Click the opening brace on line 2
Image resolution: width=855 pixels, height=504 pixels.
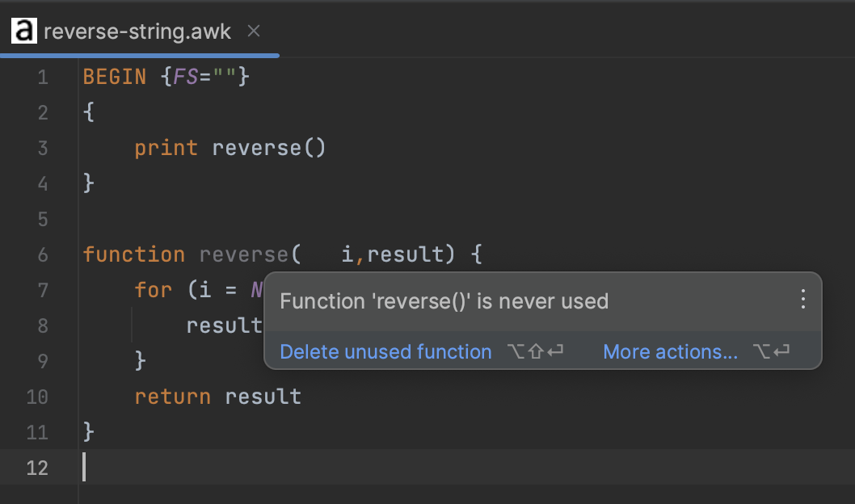pyautogui.click(x=88, y=112)
